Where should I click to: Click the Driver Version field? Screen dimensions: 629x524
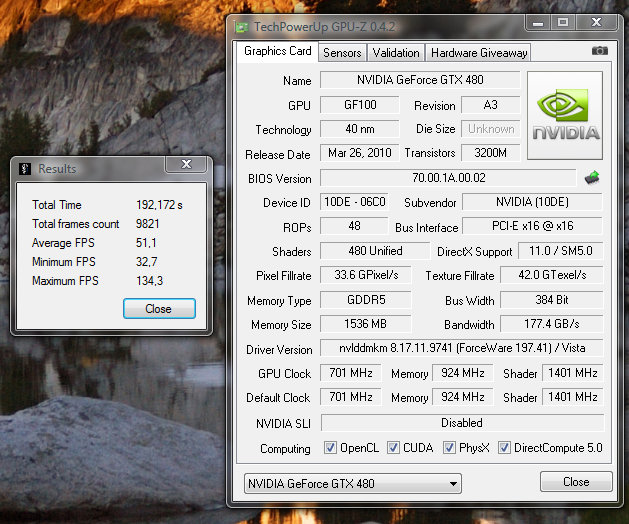[462, 348]
